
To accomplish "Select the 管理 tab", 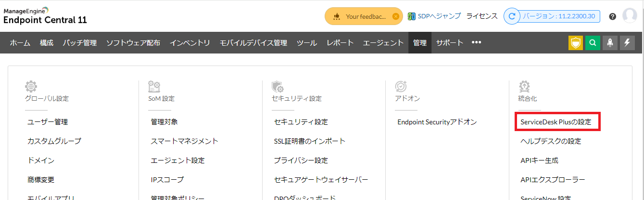I will coord(420,43).
